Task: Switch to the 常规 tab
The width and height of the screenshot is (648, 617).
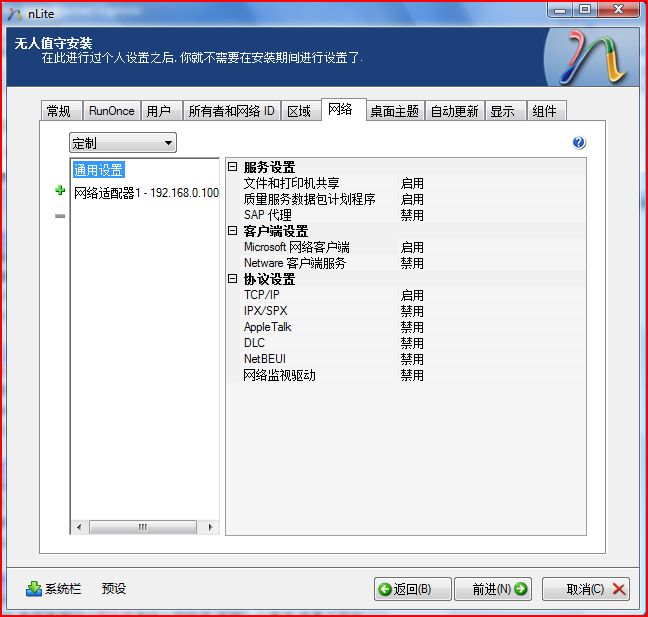Action: (61, 111)
